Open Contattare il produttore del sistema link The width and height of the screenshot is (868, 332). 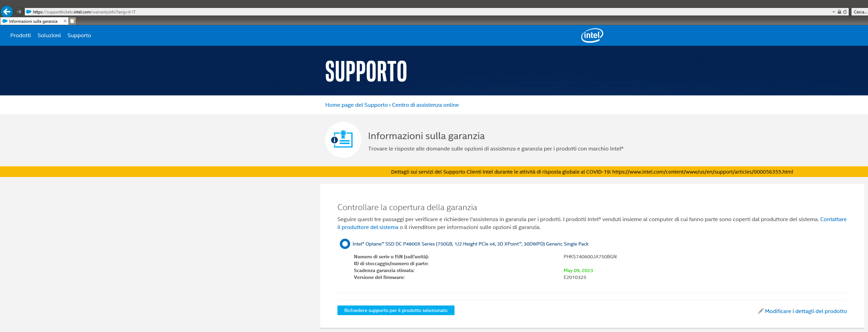(x=368, y=227)
